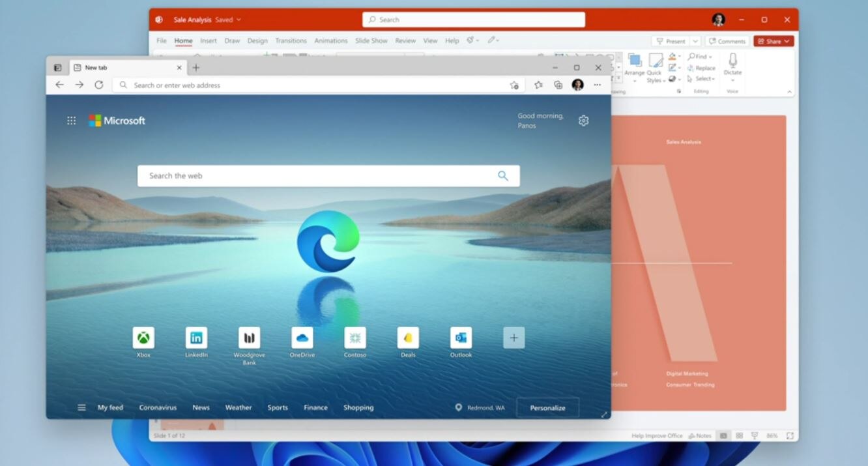Switch to the Transitions ribbon tab
The height and width of the screenshot is (466, 868).
click(x=291, y=40)
